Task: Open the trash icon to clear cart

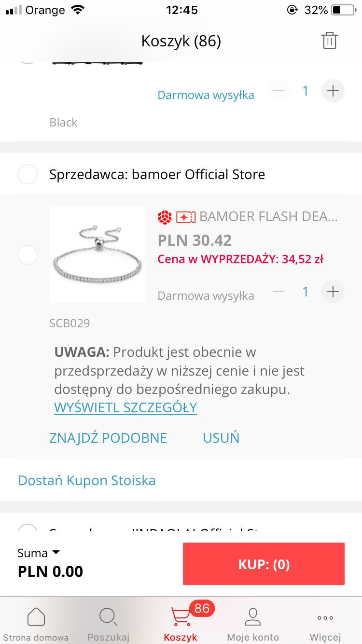Action: click(x=330, y=41)
